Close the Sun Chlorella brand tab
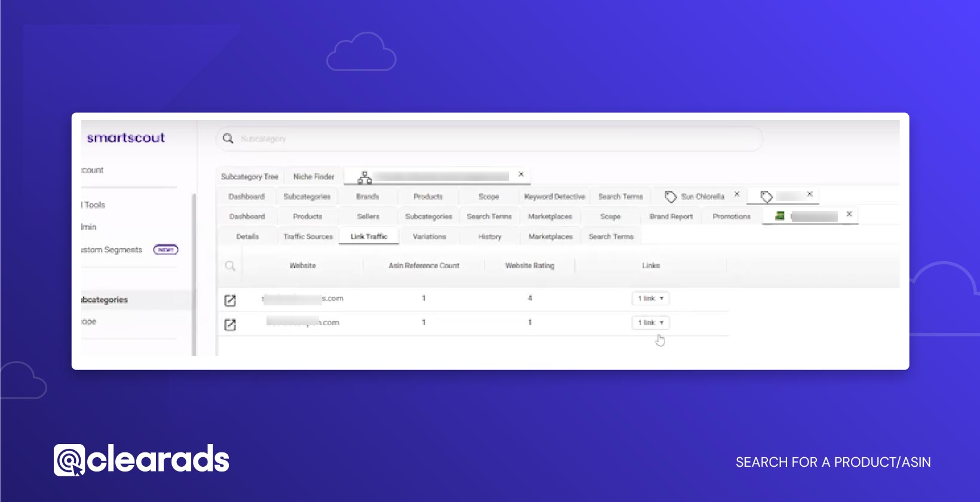The image size is (980, 502). click(737, 194)
